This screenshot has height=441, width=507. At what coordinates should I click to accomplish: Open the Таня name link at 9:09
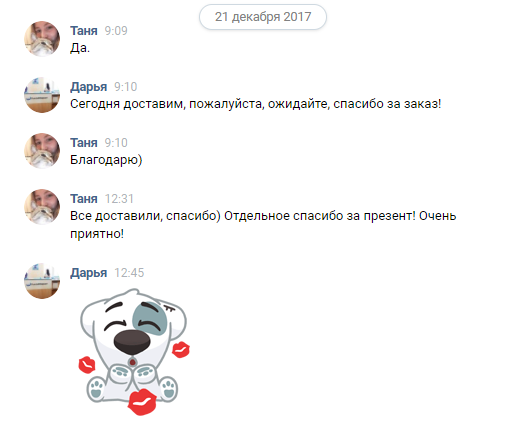tap(84, 31)
